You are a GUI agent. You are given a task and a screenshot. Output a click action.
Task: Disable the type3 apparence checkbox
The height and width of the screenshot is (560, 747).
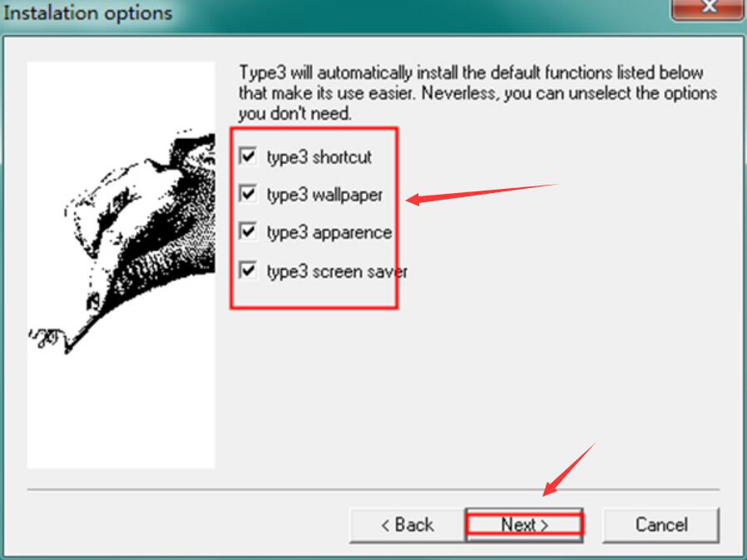tap(248, 231)
